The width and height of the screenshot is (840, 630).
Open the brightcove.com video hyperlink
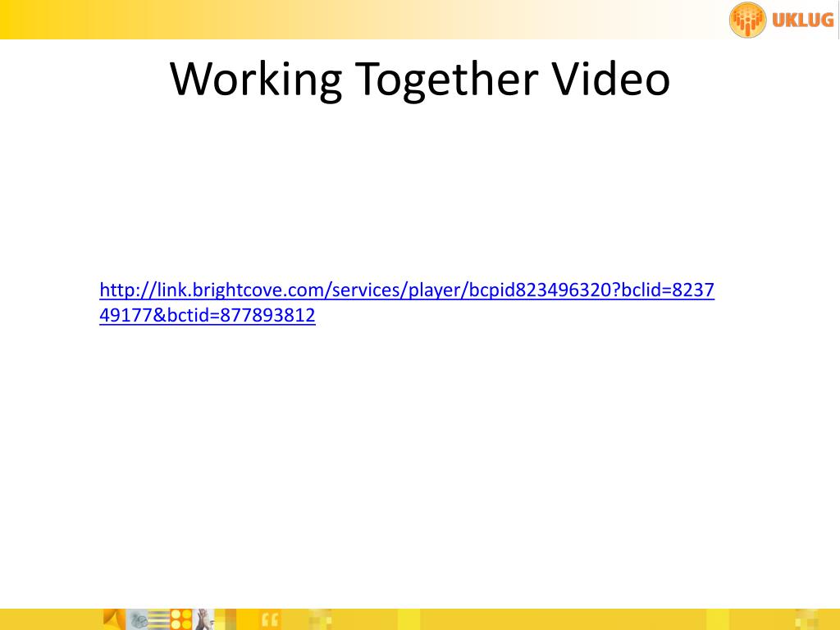(x=407, y=302)
